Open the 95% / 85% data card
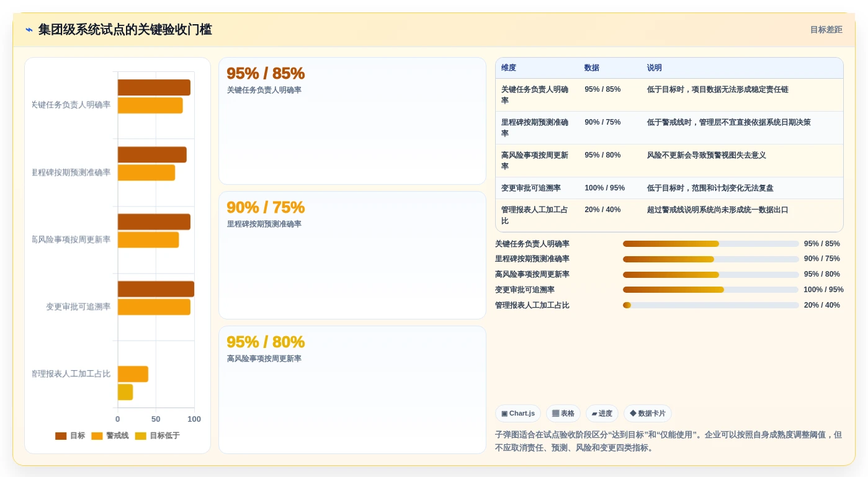The height and width of the screenshot is (477, 868). coord(352,121)
